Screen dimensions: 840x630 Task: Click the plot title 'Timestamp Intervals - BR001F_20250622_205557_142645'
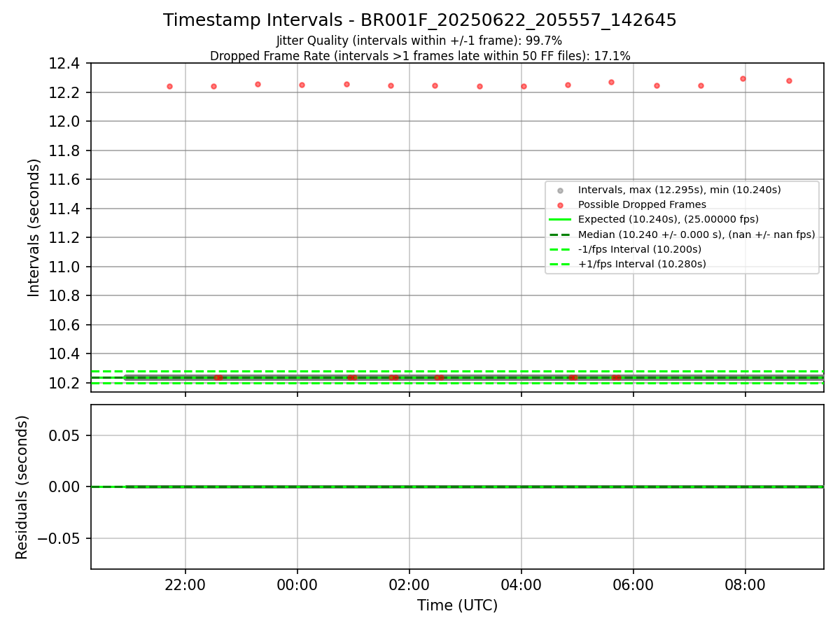[x=420, y=20]
